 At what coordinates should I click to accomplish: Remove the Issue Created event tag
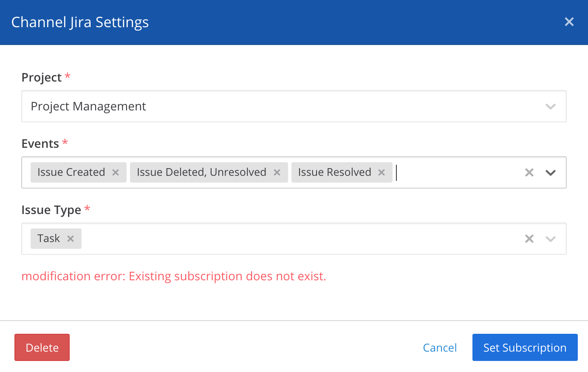pos(115,172)
